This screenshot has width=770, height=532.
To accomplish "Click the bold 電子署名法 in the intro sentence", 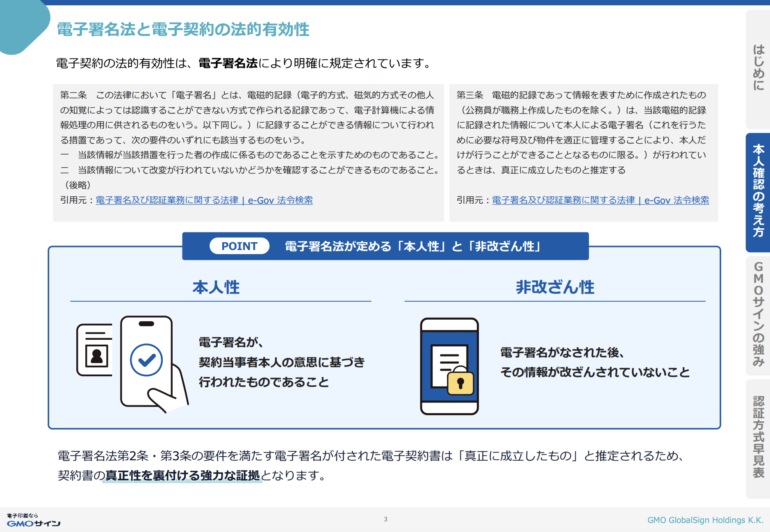I will [x=228, y=63].
